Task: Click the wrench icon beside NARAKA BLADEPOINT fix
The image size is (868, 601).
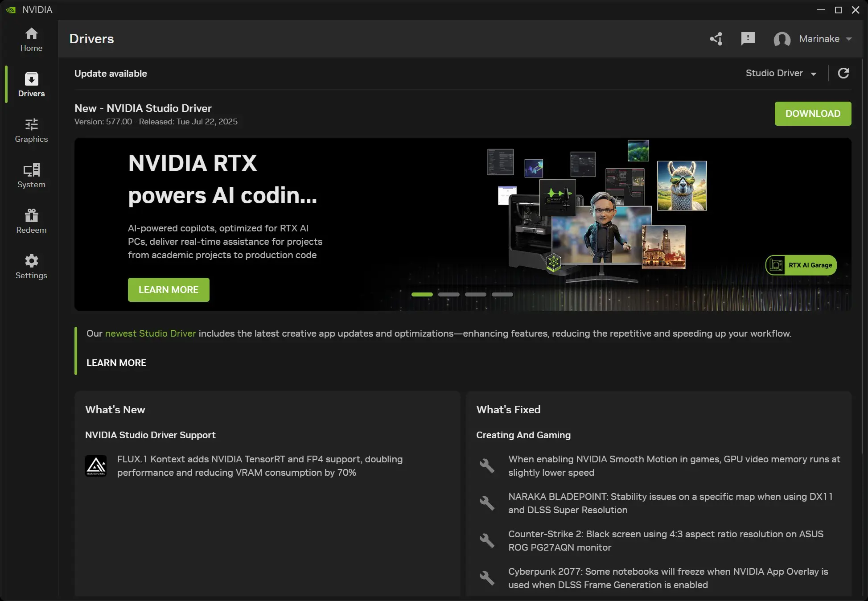Action: point(487,503)
